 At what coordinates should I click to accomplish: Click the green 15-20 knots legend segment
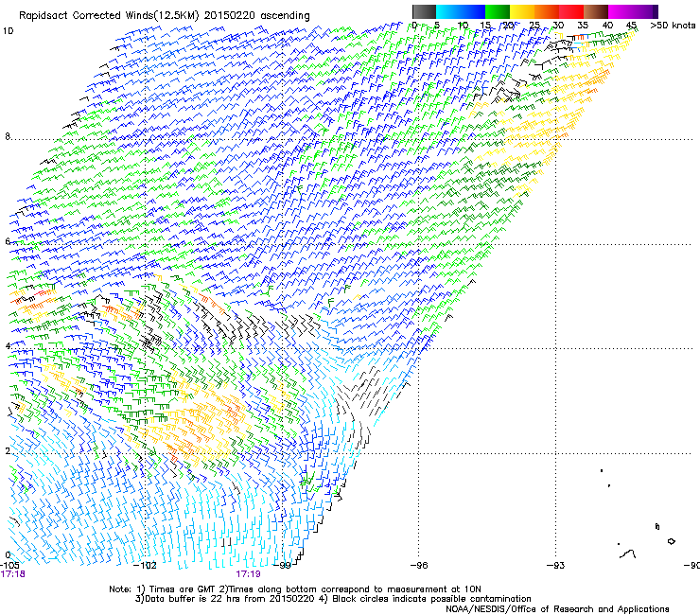click(x=498, y=11)
